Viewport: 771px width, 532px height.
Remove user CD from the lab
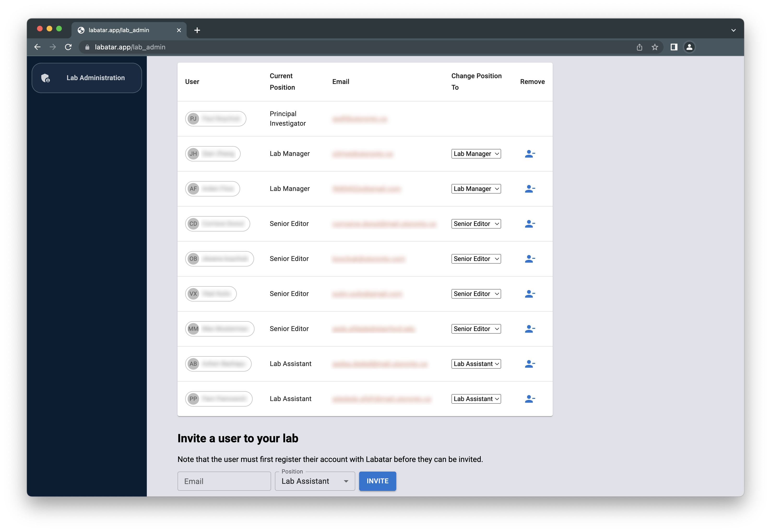tap(529, 224)
